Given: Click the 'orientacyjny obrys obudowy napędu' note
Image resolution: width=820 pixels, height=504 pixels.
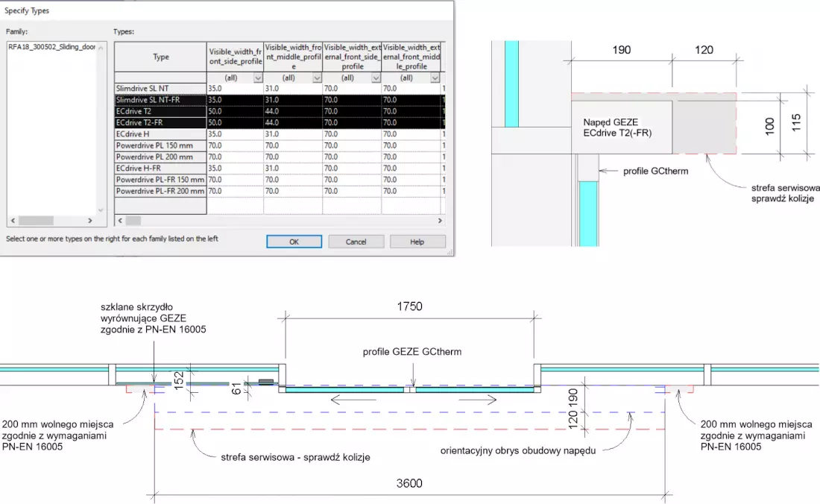Looking at the screenshot, I should coord(518,450).
